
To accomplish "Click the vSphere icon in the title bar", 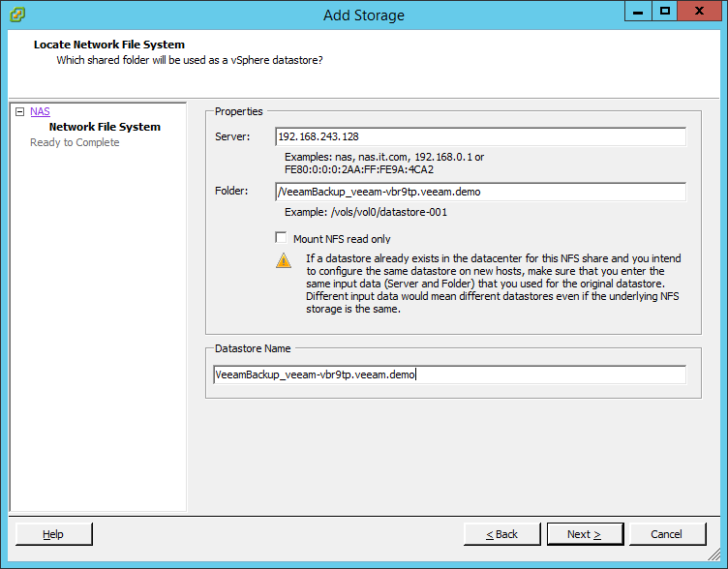I will [x=17, y=15].
